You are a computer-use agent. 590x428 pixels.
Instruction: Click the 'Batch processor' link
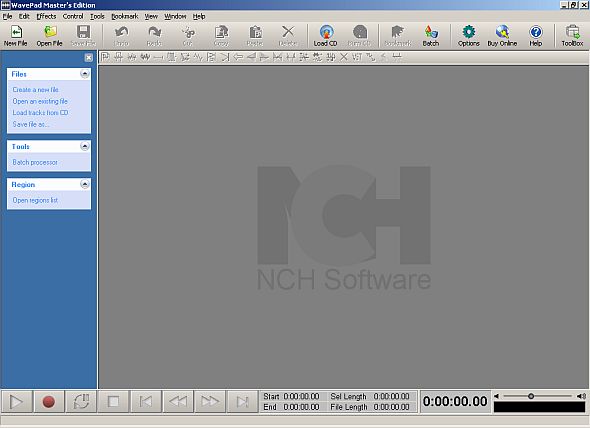pos(35,162)
